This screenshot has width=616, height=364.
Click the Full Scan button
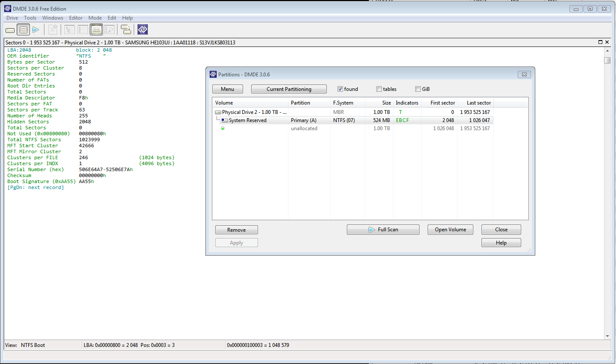383,230
